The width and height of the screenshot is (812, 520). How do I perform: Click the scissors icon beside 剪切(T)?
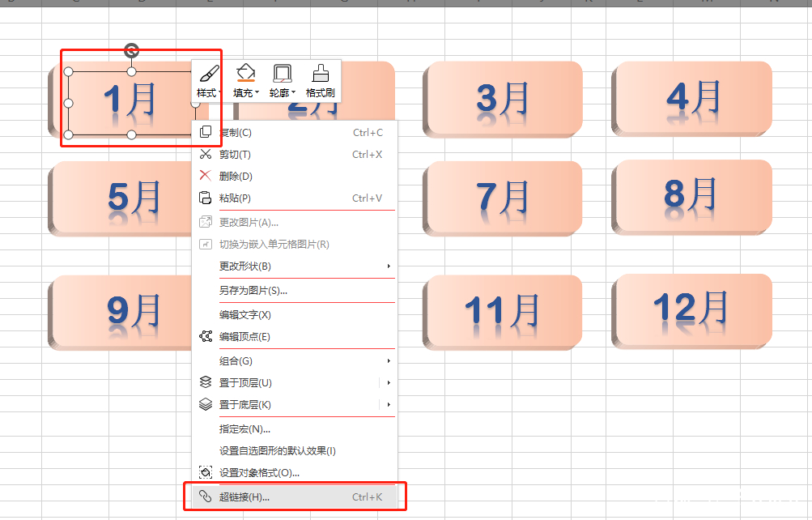[x=206, y=154]
